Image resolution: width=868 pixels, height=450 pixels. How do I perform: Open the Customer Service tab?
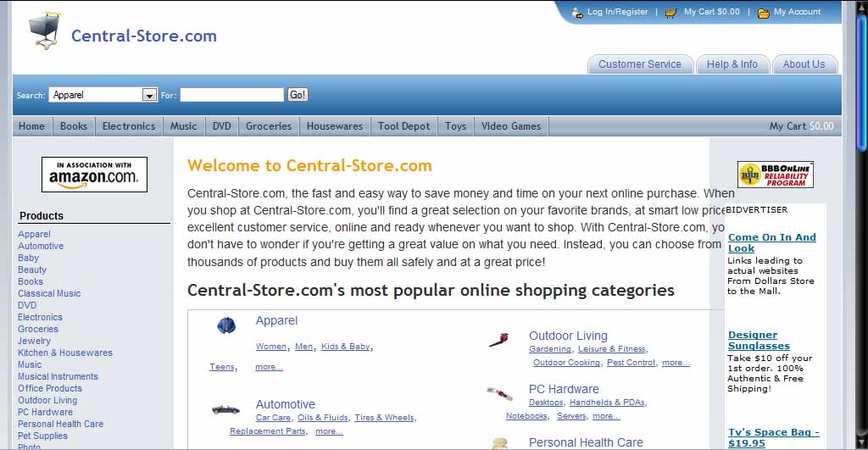coord(640,64)
